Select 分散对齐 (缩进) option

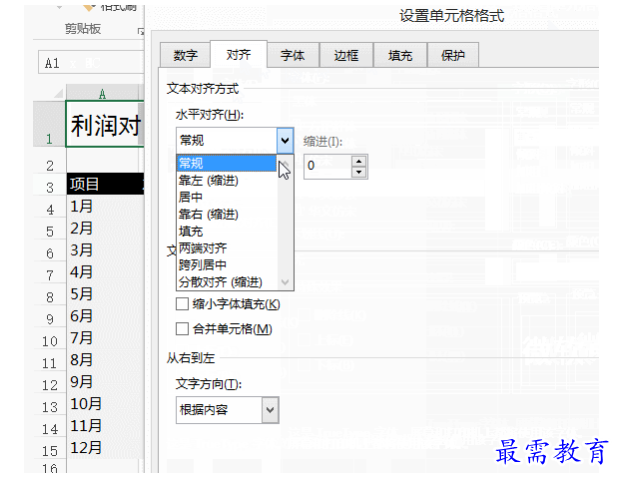(226, 282)
